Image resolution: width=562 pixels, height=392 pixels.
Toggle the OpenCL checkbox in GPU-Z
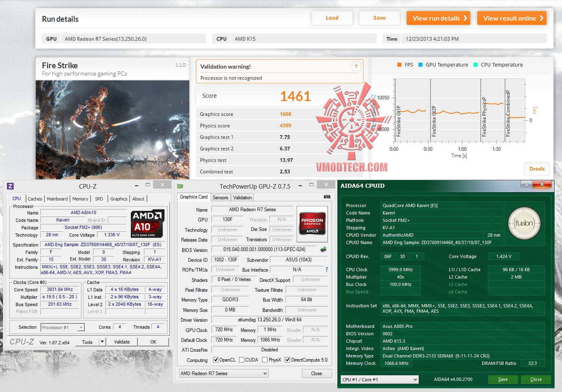[x=216, y=360]
